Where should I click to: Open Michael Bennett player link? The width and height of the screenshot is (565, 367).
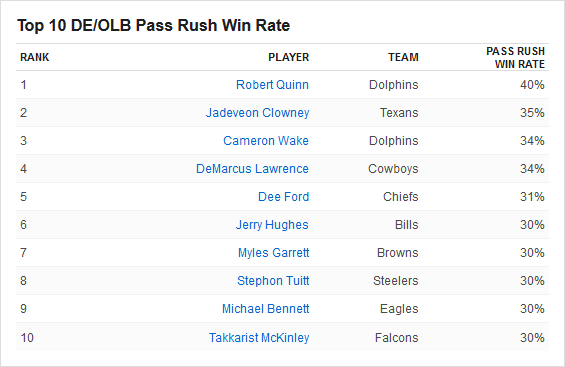[x=266, y=309]
